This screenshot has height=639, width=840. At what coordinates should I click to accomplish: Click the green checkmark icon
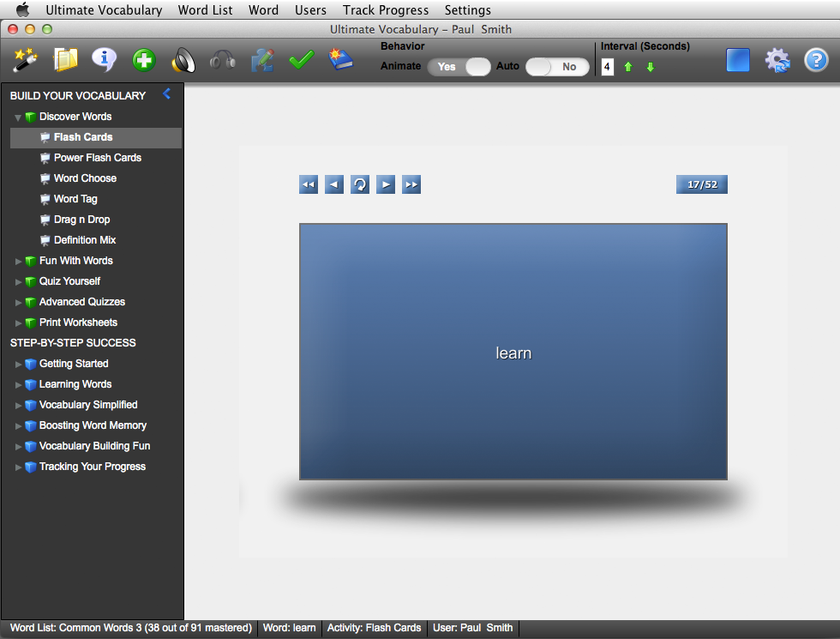coord(302,60)
